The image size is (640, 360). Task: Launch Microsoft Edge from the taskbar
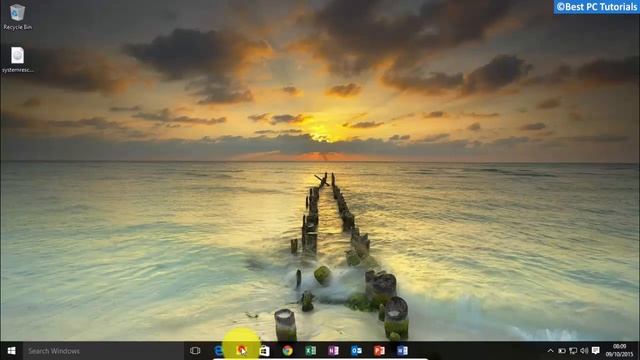(x=219, y=351)
